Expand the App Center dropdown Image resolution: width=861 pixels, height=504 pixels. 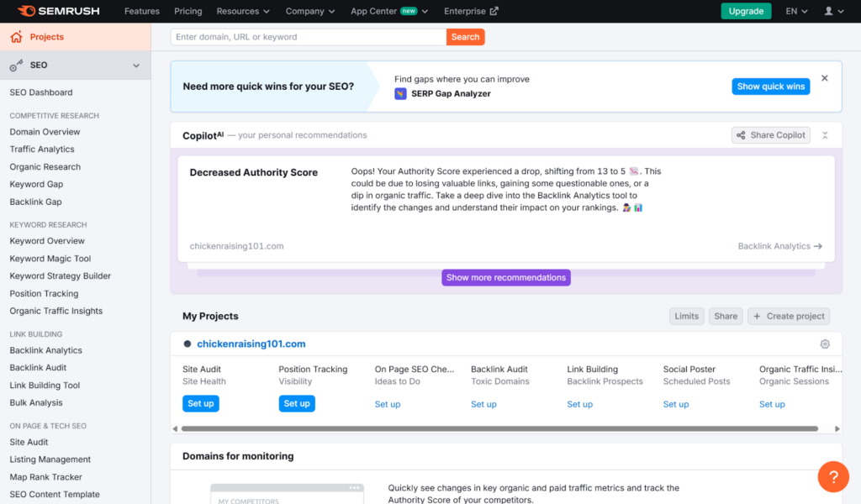pyautogui.click(x=388, y=11)
